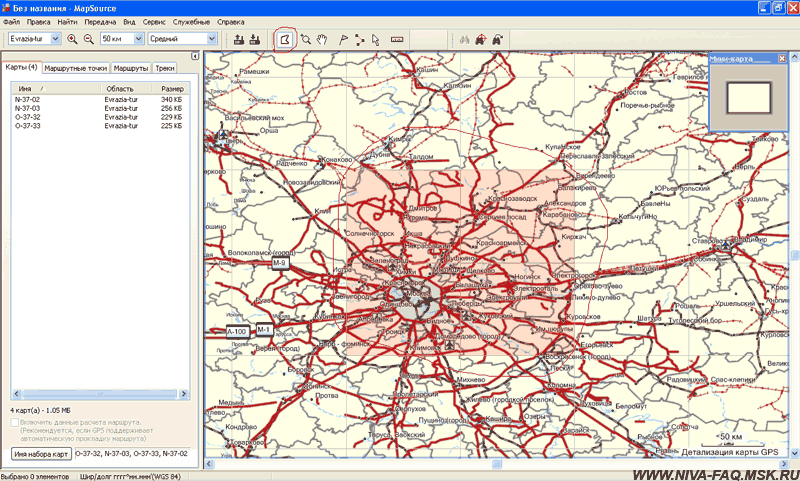Close the Mini-map window
Image resolution: width=800 pixels, height=481 pixels.
click(x=782, y=59)
